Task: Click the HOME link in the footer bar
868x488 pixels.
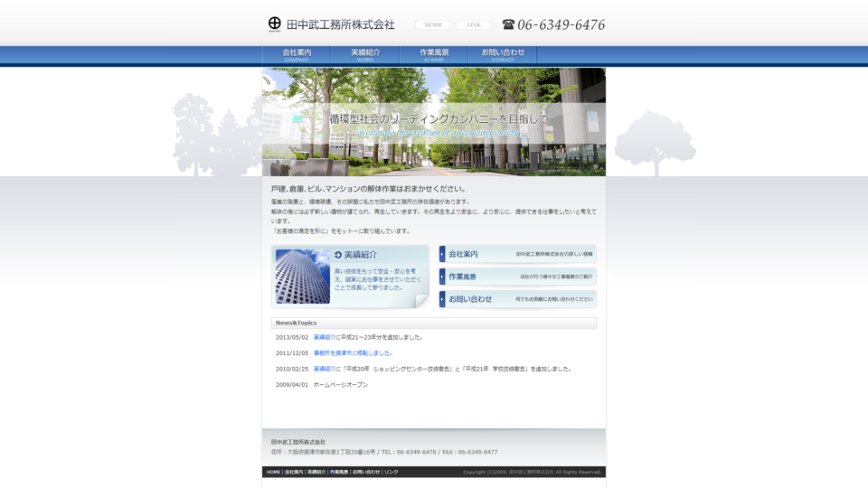Action: coord(273,472)
